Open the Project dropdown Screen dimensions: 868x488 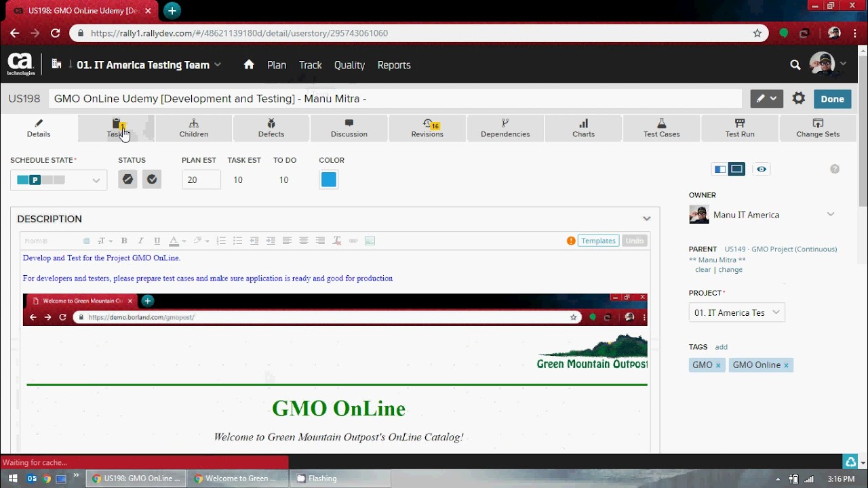coord(737,312)
